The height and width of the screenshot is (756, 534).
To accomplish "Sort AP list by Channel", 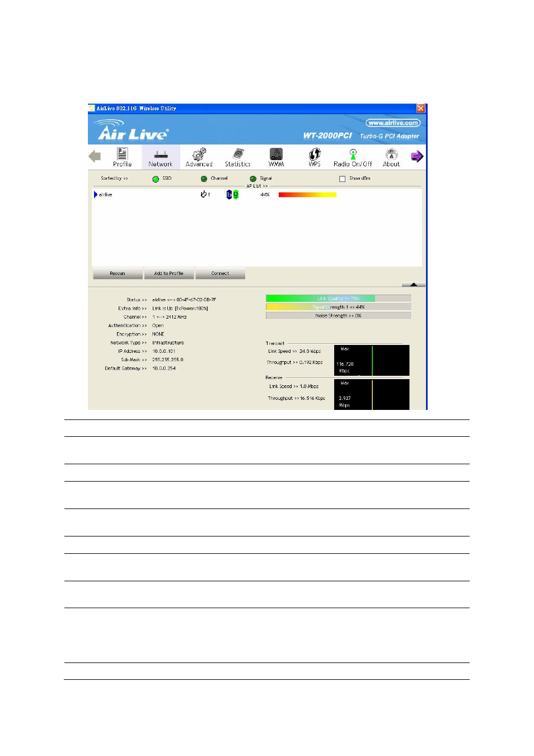I will tap(204, 179).
